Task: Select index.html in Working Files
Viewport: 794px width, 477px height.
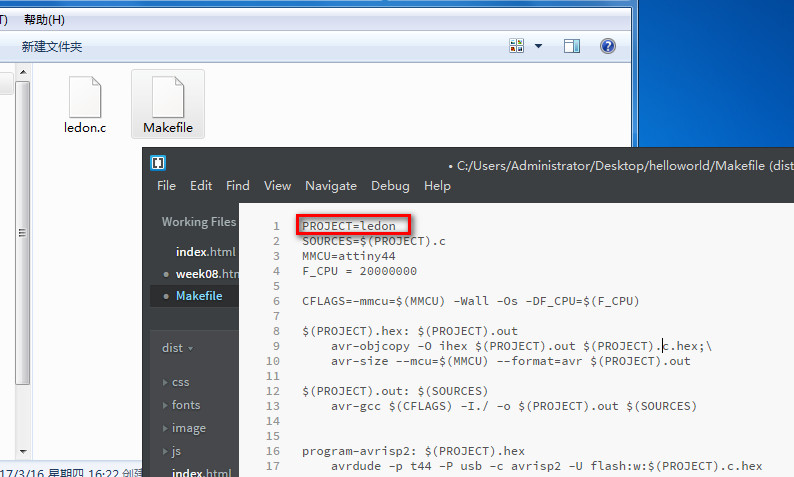Action: click(x=206, y=252)
